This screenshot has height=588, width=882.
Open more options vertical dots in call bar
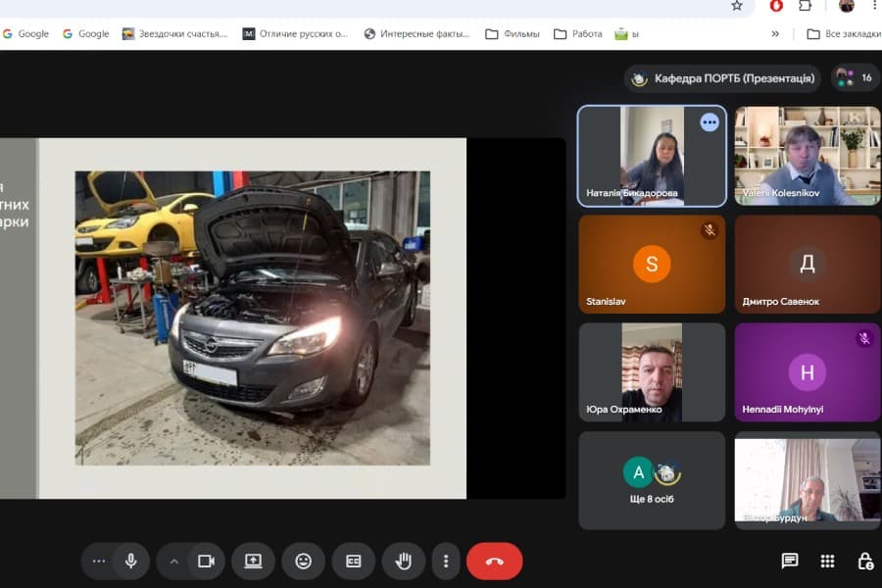pos(446,561)
